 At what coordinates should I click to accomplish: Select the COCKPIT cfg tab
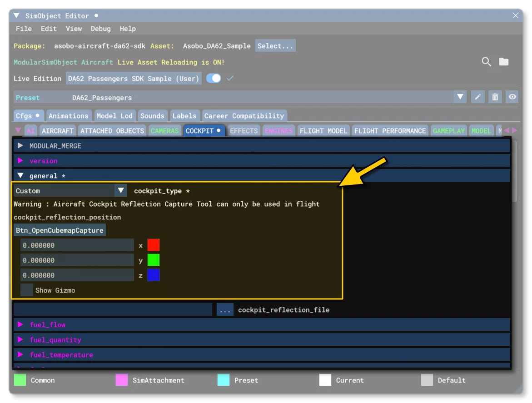point(204,131)
